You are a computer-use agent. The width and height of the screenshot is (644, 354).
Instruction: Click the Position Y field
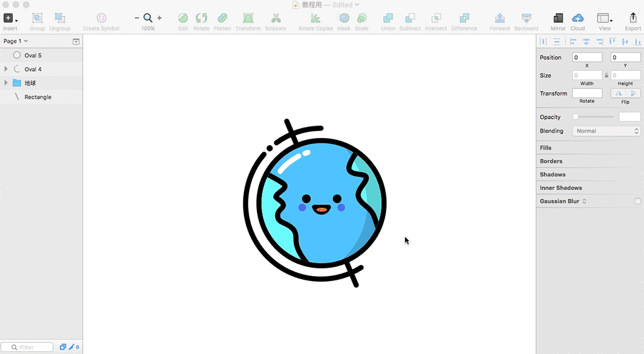pyautogui.click(x=625, y=57)
